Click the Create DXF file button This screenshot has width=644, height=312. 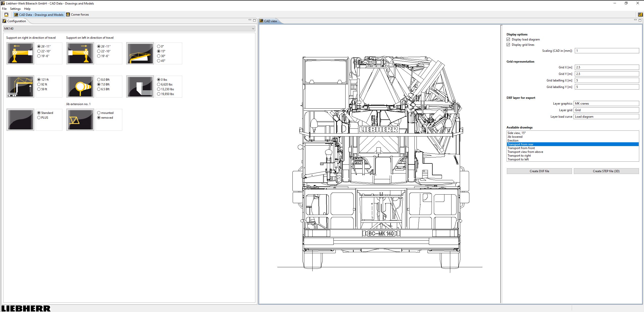click(539, 171)
